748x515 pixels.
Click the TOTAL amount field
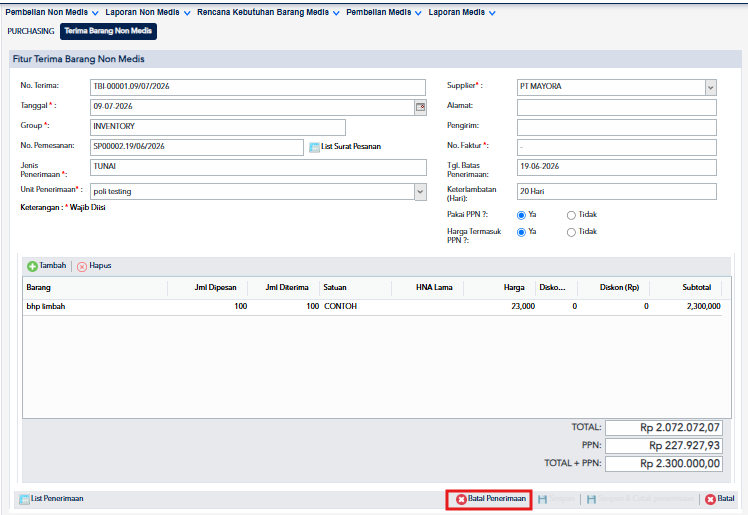point(664,428)
